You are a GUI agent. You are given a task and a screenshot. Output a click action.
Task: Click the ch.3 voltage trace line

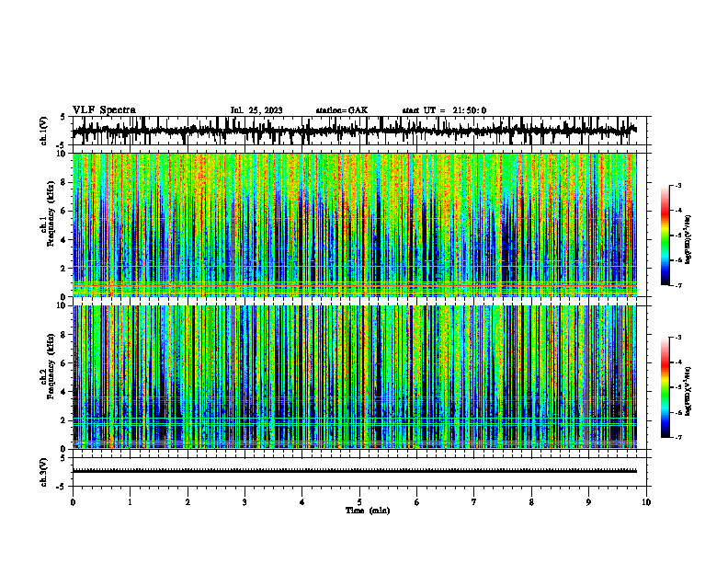click(355, 471)
